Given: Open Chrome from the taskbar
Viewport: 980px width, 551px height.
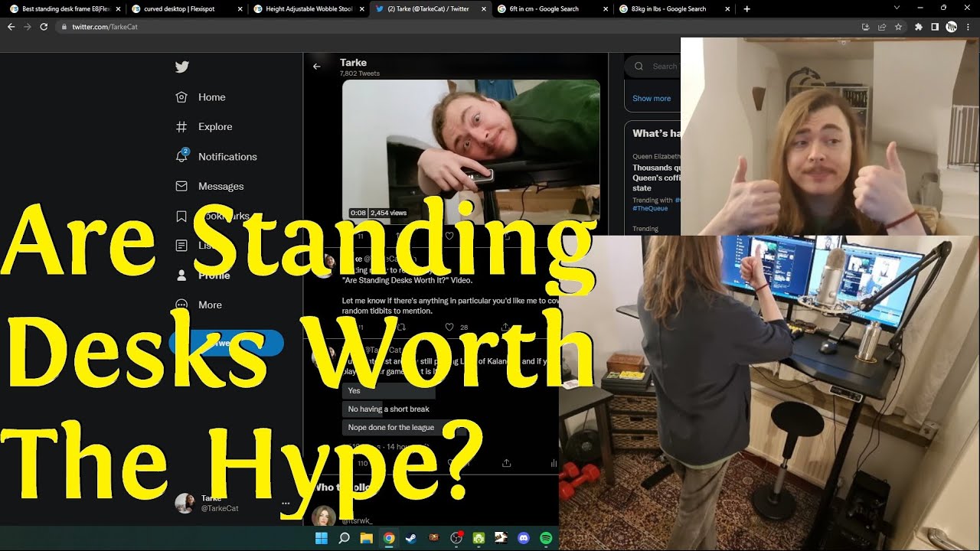Looking at the screenshot, I should (389, 538).
